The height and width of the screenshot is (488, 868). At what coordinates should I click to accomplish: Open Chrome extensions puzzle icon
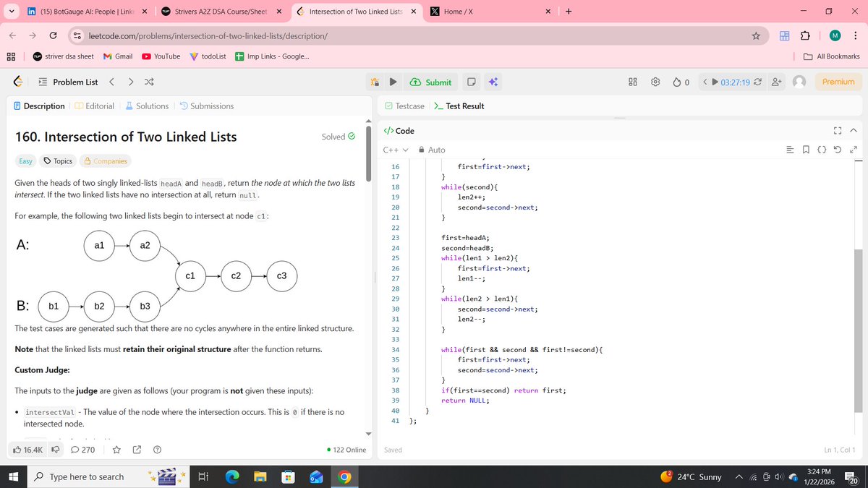coord(805,35)
